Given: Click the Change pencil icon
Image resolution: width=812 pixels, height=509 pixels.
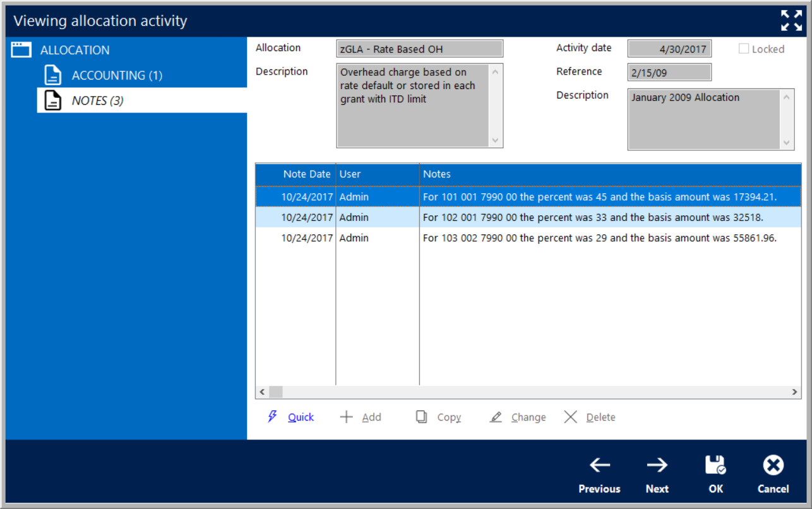Looking at the screenshot, I should click(x=496, y=417).
